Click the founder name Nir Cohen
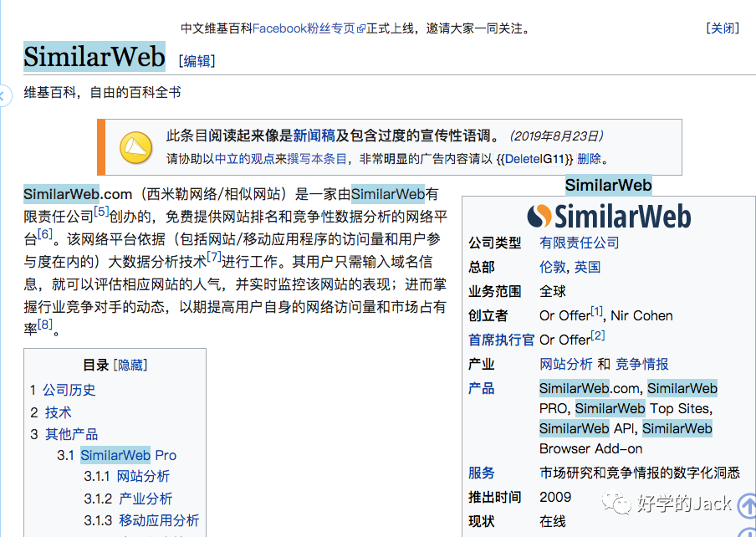Screen dimensions: 756x537 click(641, 315)
